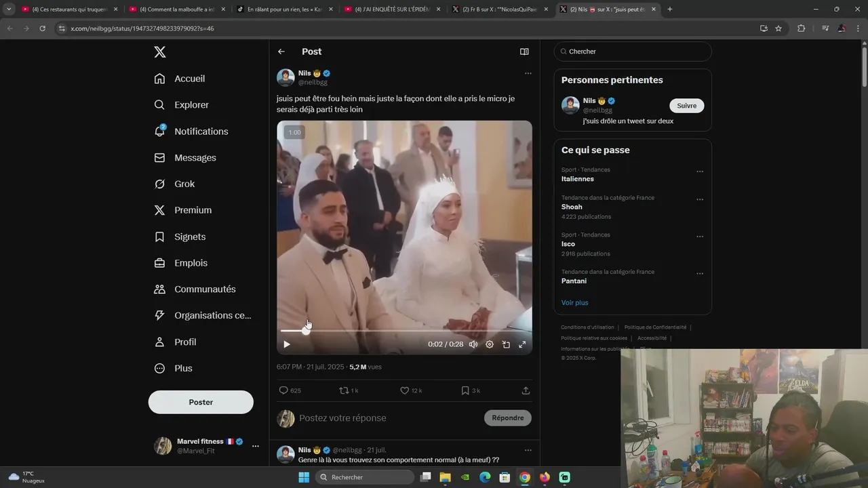Image resolution: width=868 pixels, height=488 pixels.
Task: Click install app icon in address bar
Action: pos(764,28)
